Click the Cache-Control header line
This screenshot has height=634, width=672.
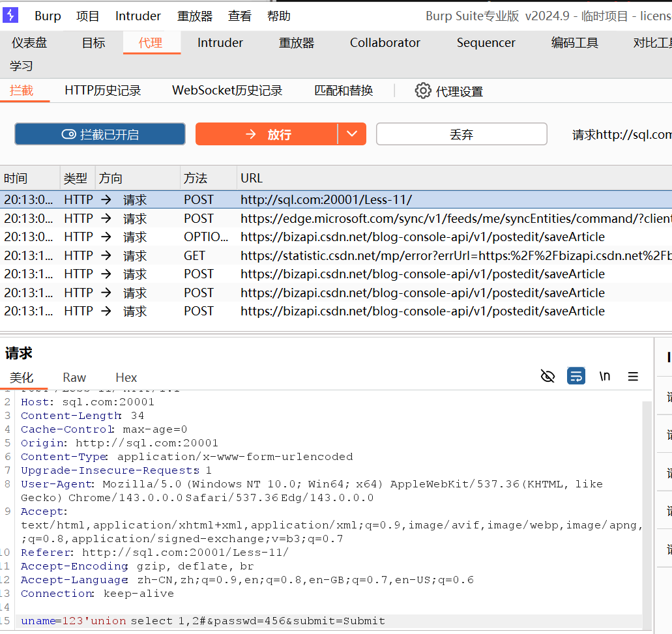[104, 429]
